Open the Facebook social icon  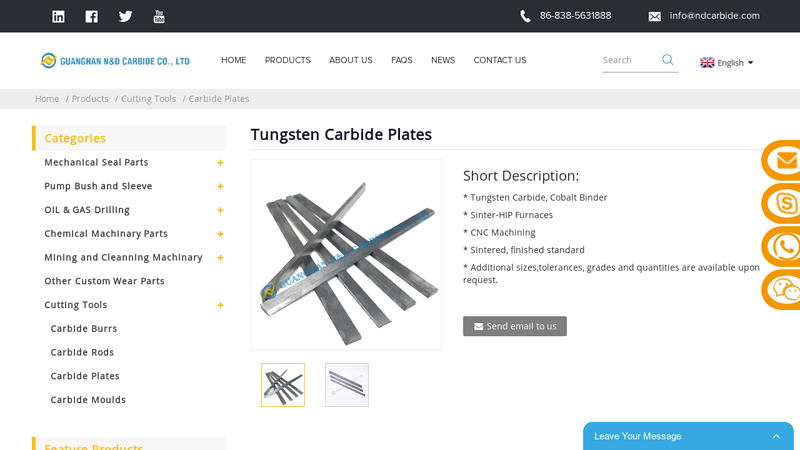pyautogui.click(x=91, y=16)
